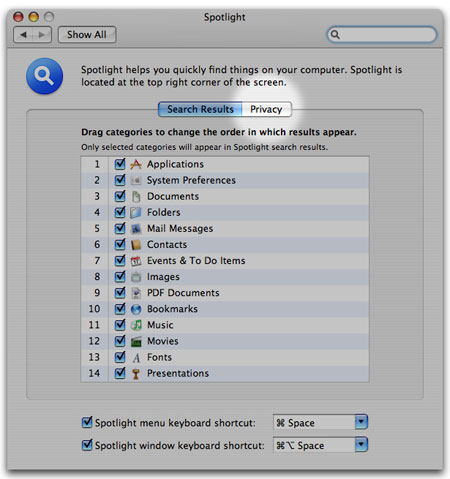Disable Mail Messages in search results
450x479 pixels.
(120, 228)
